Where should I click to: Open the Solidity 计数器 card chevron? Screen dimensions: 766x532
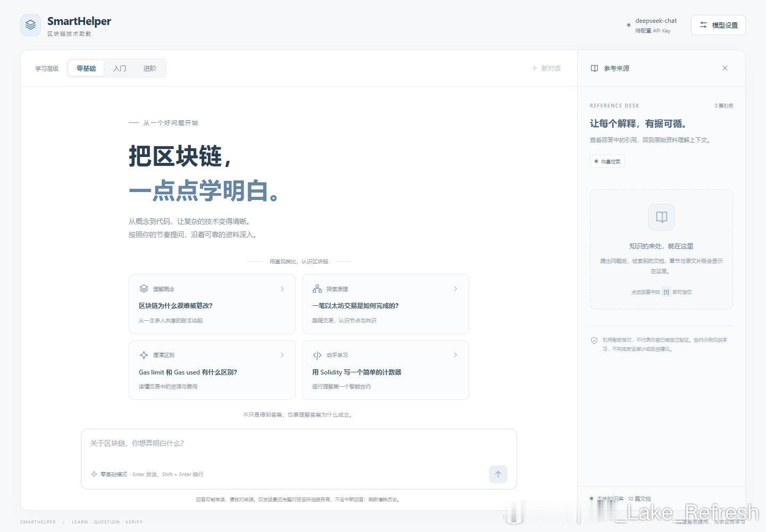pyautogui.click(x=455, y=355)
